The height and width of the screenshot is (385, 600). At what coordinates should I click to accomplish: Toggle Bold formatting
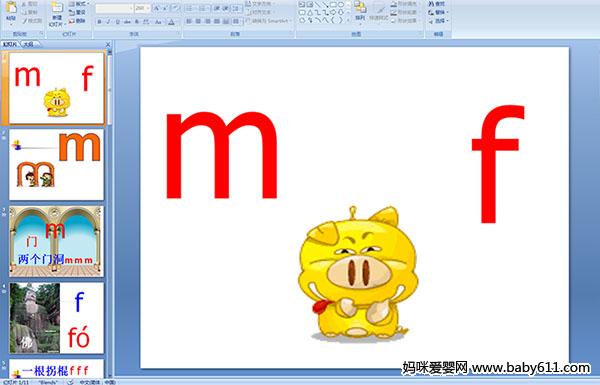pyautogui.click(x=99, y=22)
